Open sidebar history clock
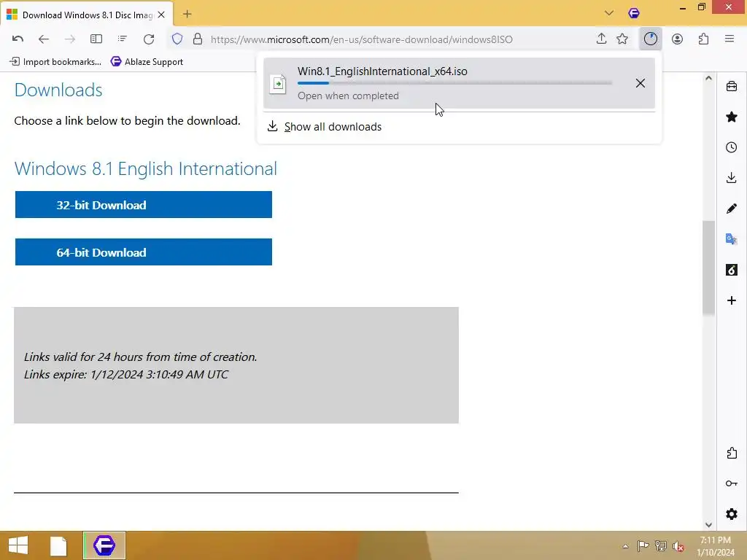 pos(732,147)
